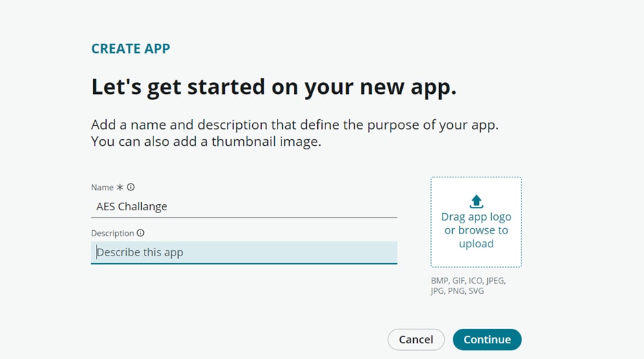Viewport: 644px width, 359px height.
Task: Click the info icon beside Name
Action: click(131, 187)
